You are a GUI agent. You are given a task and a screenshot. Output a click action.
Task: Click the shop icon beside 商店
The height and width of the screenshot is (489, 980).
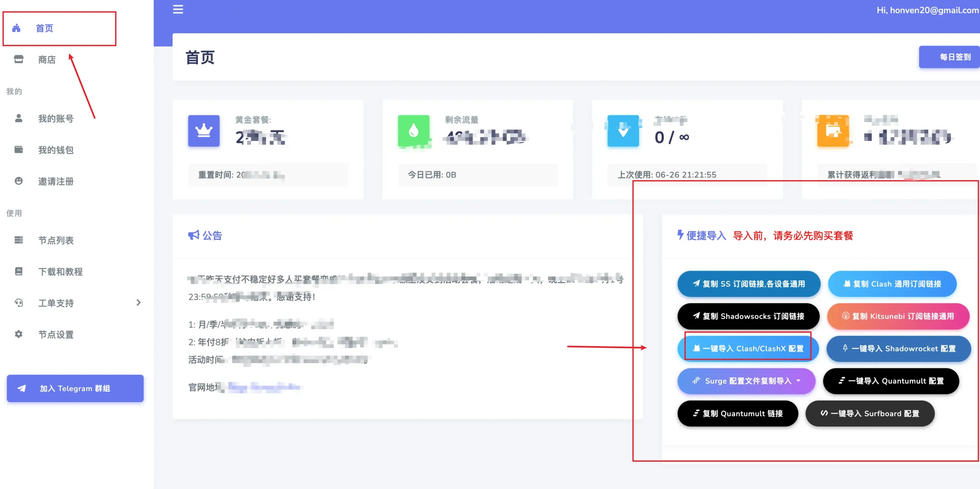[18, 59]
